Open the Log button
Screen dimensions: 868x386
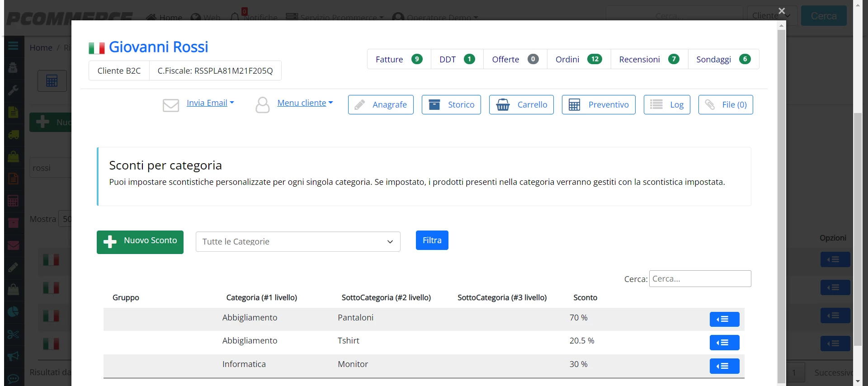(x=667, y=105)
